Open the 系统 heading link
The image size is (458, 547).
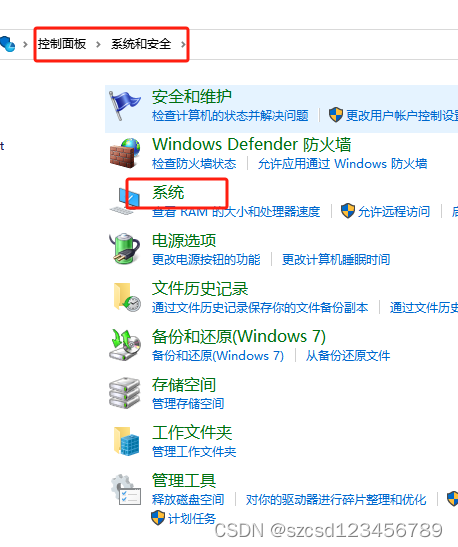click(x=168, y=192)
